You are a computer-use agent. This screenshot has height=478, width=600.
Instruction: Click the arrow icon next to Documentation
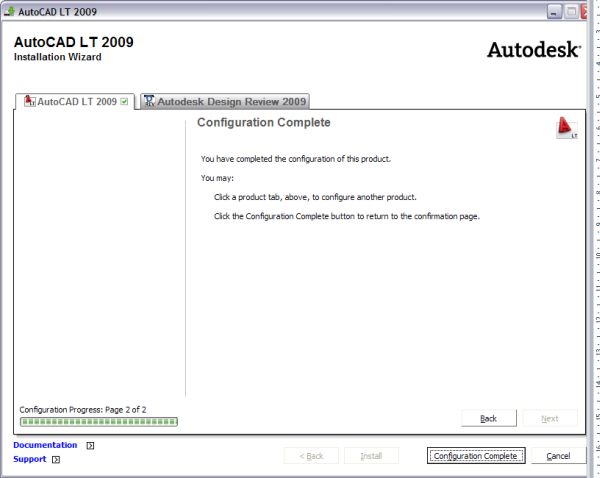(x=90, y=445)
